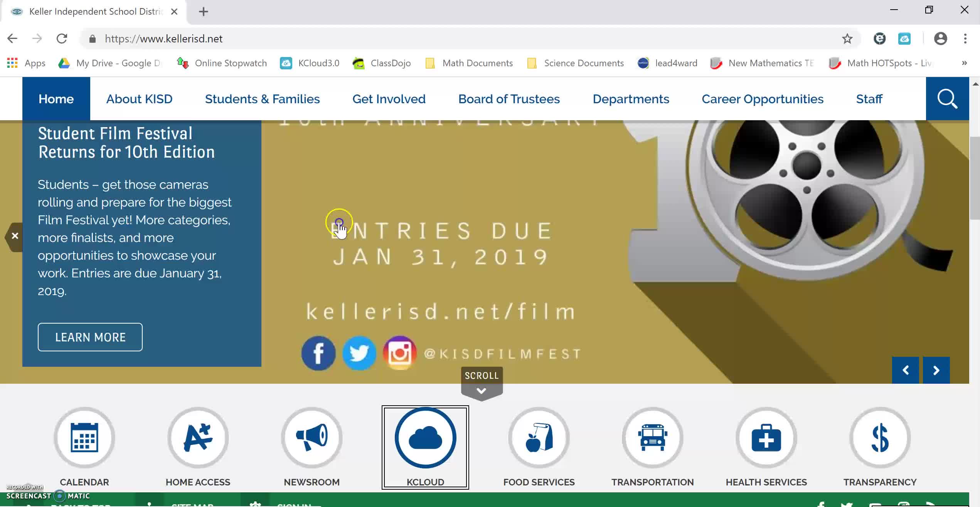The height and width of the screenshot is (507, 980).
Task: Open the Departments menu
Action: (631, 99)
